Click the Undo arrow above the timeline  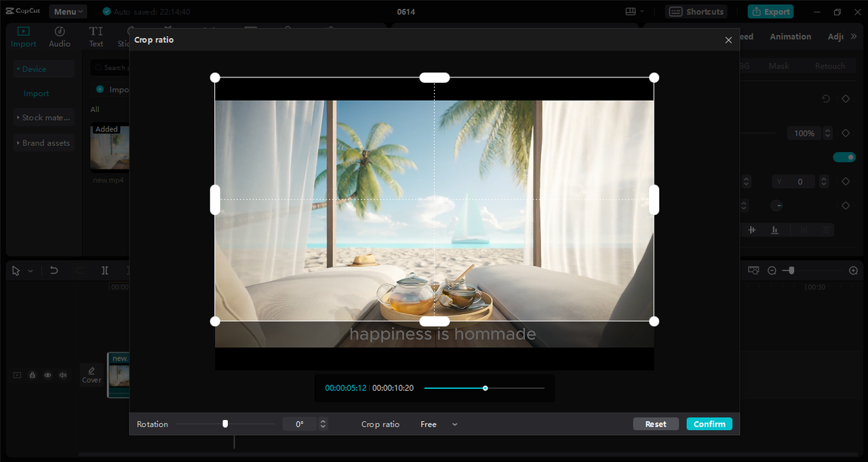[x=54, y=270]
